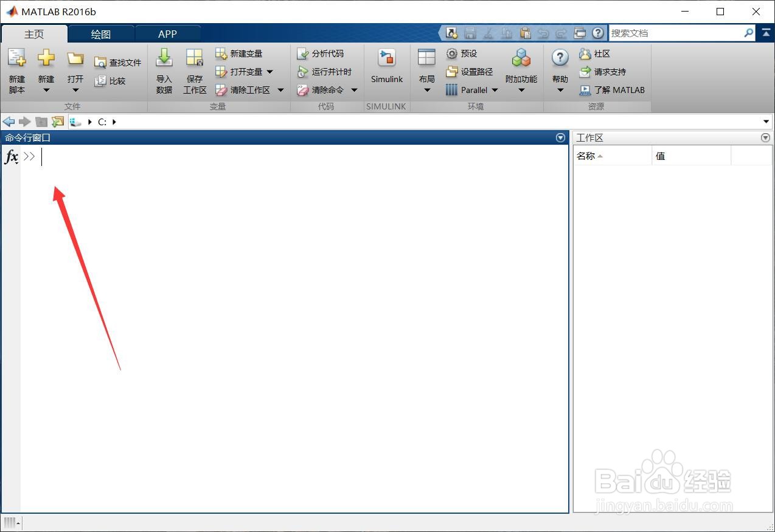Screen dimensions: 775x532
Task: Click 查找文件 to find files
Action: click(x=117, y=63)
